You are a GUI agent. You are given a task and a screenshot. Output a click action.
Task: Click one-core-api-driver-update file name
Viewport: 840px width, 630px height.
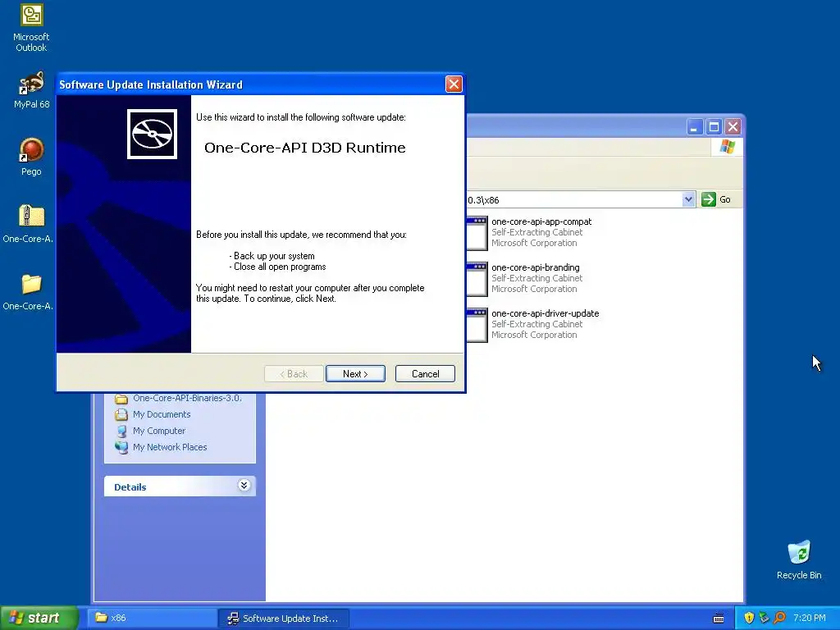(545, 313)
